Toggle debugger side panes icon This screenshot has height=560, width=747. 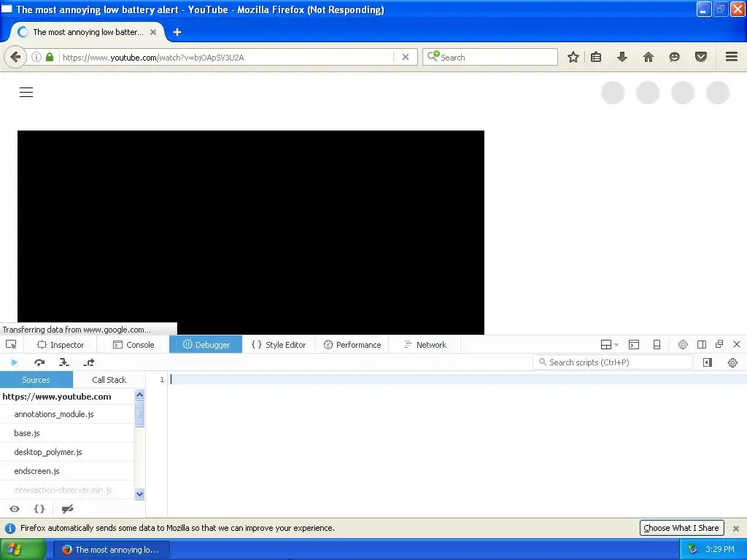708,362
